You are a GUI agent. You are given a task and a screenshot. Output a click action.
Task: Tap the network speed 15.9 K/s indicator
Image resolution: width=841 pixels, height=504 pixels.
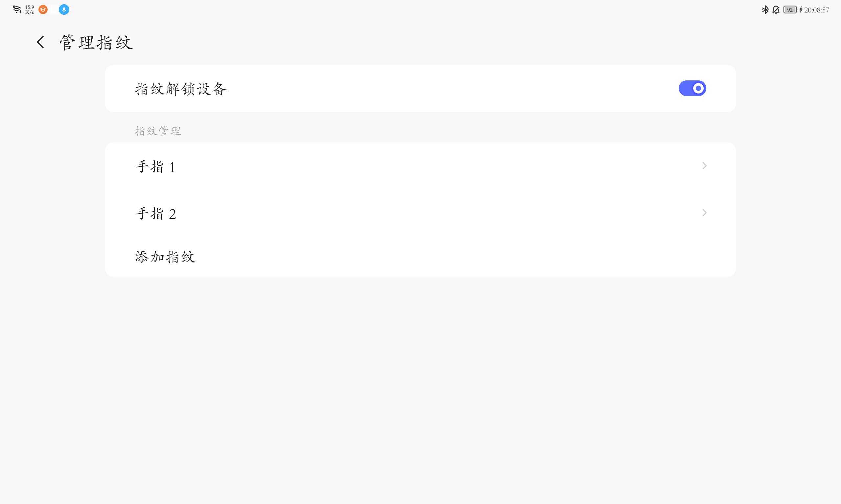point(30,10)
